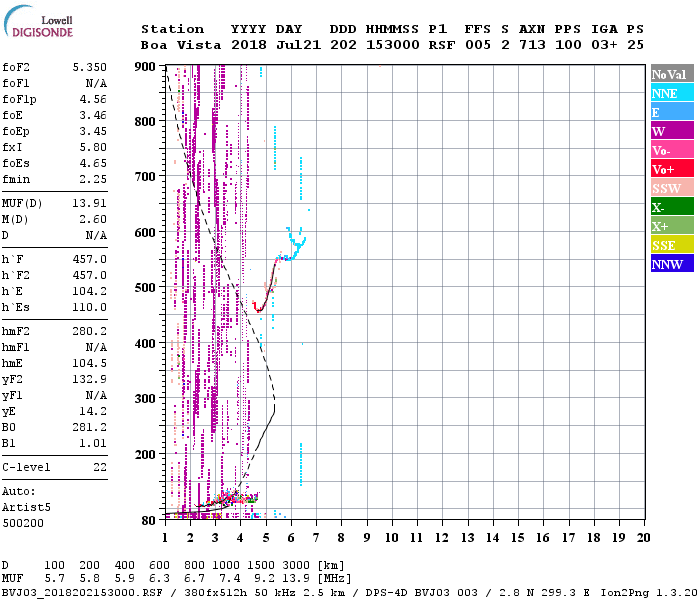700x600 pixels.
Task: Click the hmF2 value 280.2
Action: tap(89, 331)
